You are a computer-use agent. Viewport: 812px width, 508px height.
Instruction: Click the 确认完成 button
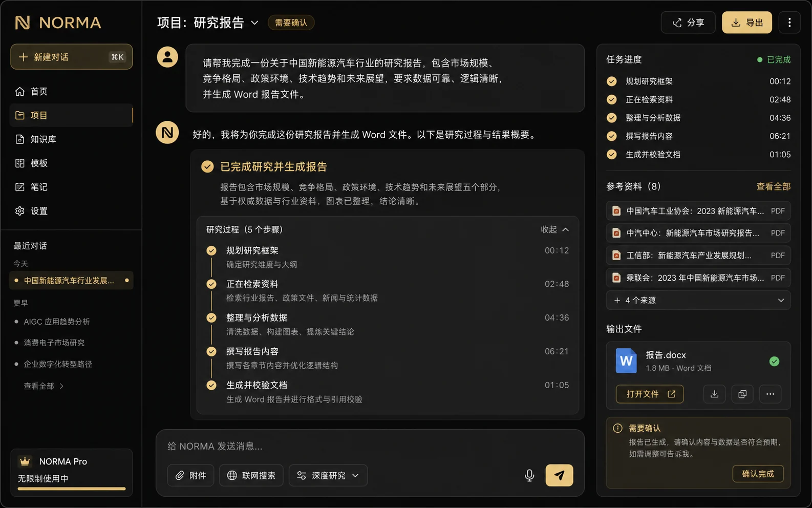(758, 474)
